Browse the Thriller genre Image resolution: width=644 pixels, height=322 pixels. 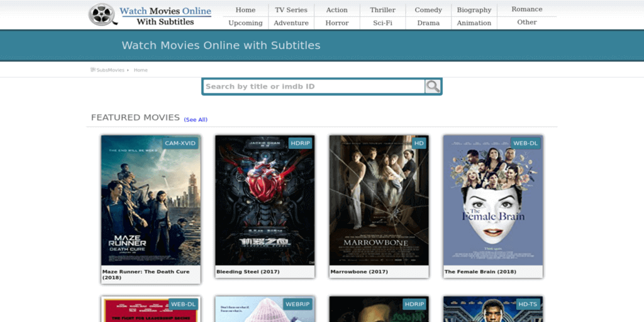(x=383, y=10)
